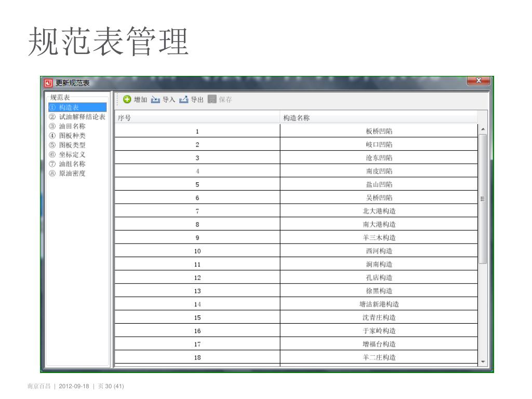Select the 板桥凹陷 cell
The height and width of the screenshot is (399, 532).
(x=379, y=131)
